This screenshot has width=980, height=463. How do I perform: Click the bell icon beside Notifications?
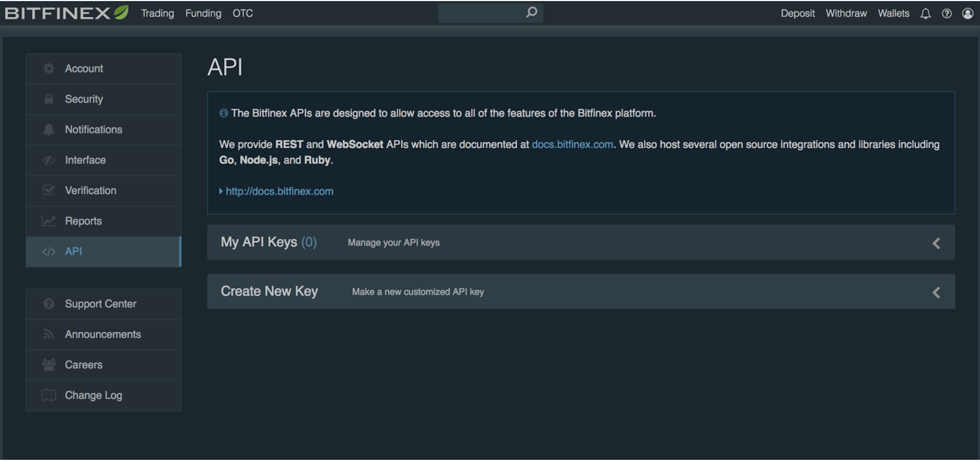coord(49,129)
